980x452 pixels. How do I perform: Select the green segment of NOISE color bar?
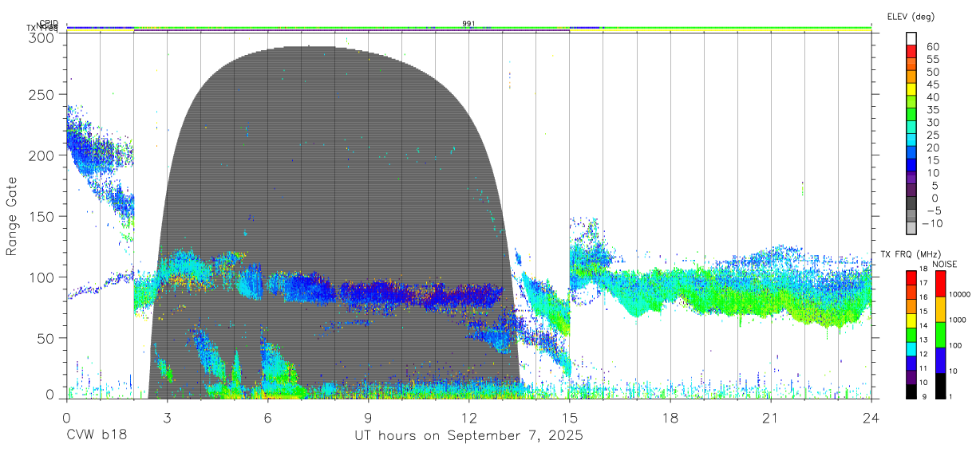click(x=939, y=334)
